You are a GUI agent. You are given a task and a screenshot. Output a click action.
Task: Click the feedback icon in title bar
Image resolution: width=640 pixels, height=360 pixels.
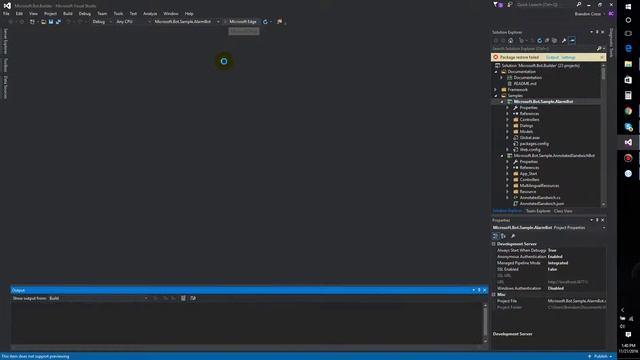click(510, 4)
